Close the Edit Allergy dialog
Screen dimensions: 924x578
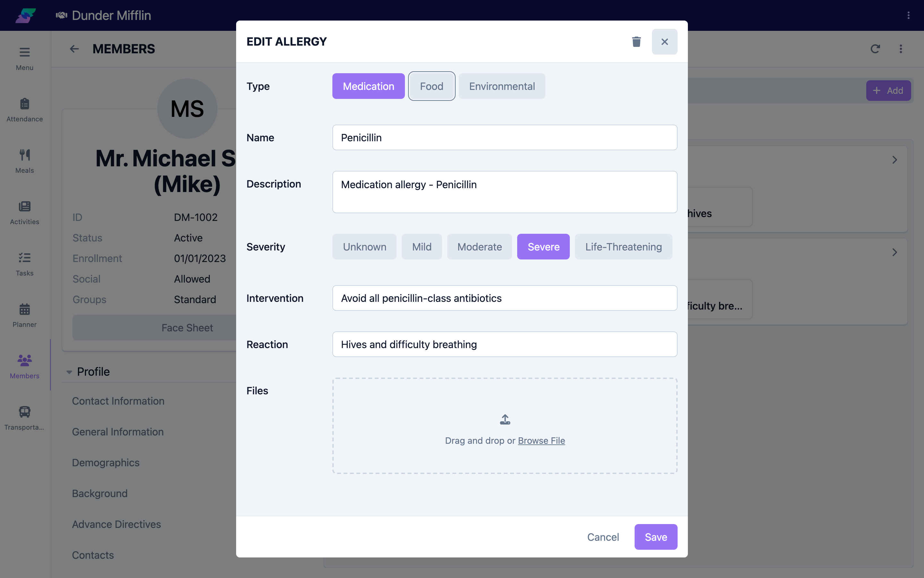(664, 42)
